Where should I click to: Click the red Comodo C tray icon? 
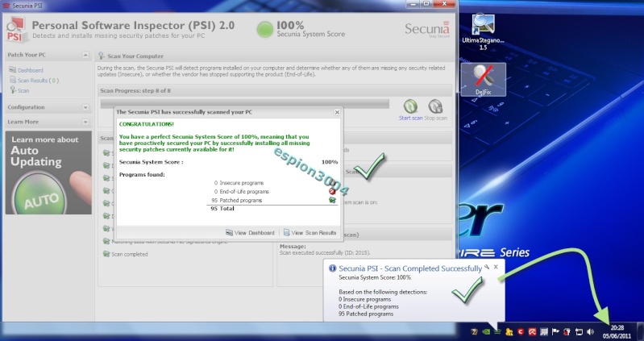pos(521,331)
